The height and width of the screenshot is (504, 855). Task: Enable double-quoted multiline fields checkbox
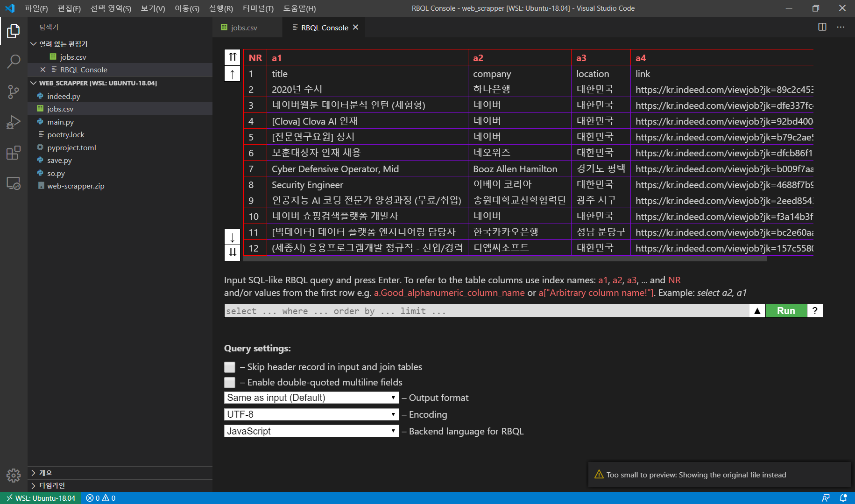pyautogui.click(x=230, y=383)
